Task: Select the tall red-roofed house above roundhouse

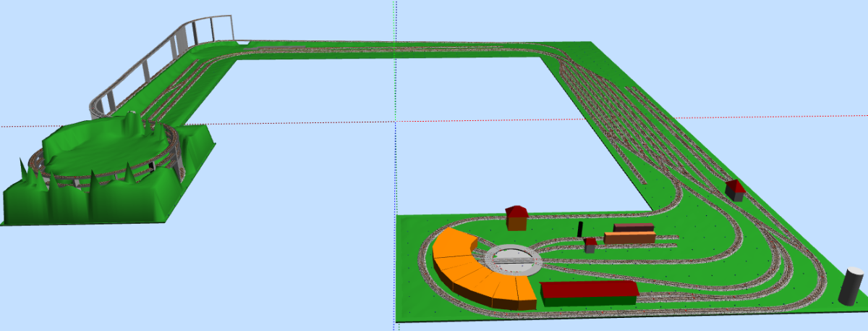Action: click(x=516, y=217)
